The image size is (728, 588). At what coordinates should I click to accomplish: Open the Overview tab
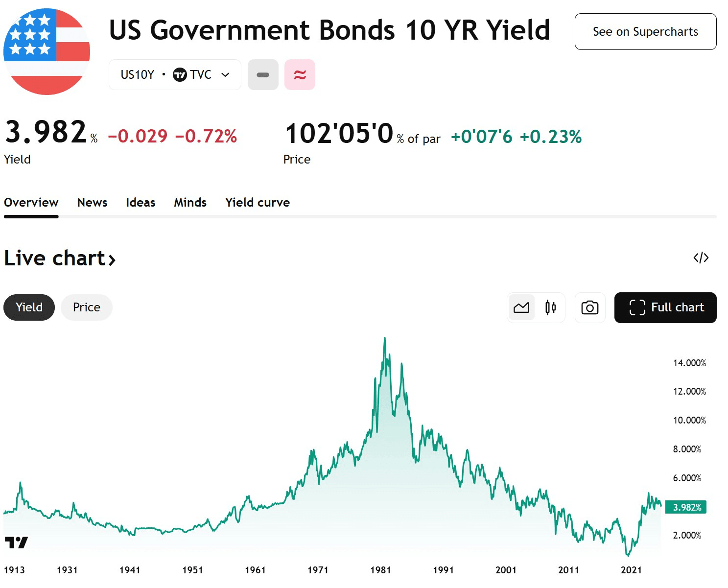(x=31, y=203)
